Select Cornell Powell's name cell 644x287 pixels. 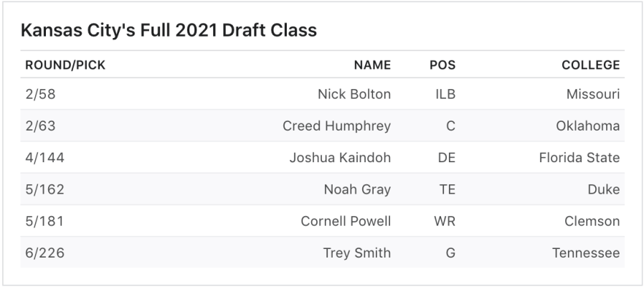click(346, 221)
